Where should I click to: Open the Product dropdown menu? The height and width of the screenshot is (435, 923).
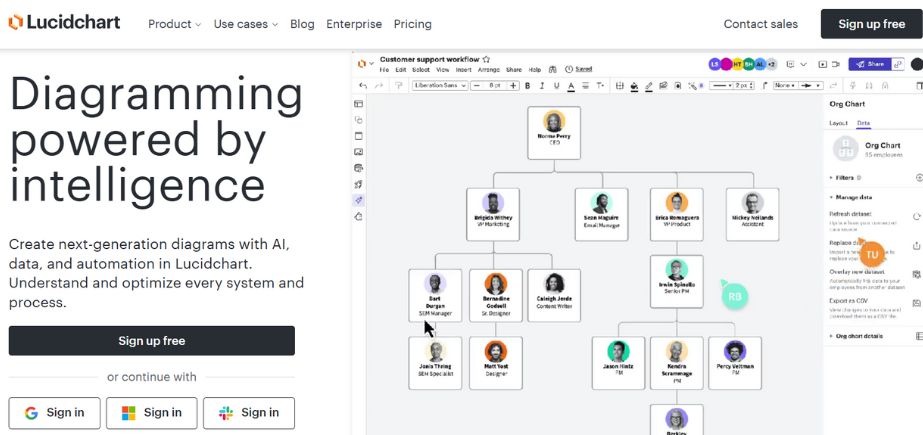click(174, 24)
